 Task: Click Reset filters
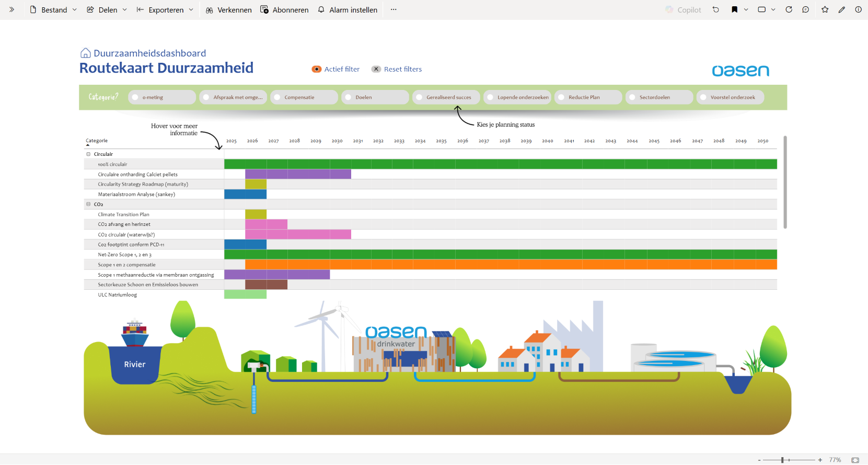pyautogui.click(x=397, y=69)
